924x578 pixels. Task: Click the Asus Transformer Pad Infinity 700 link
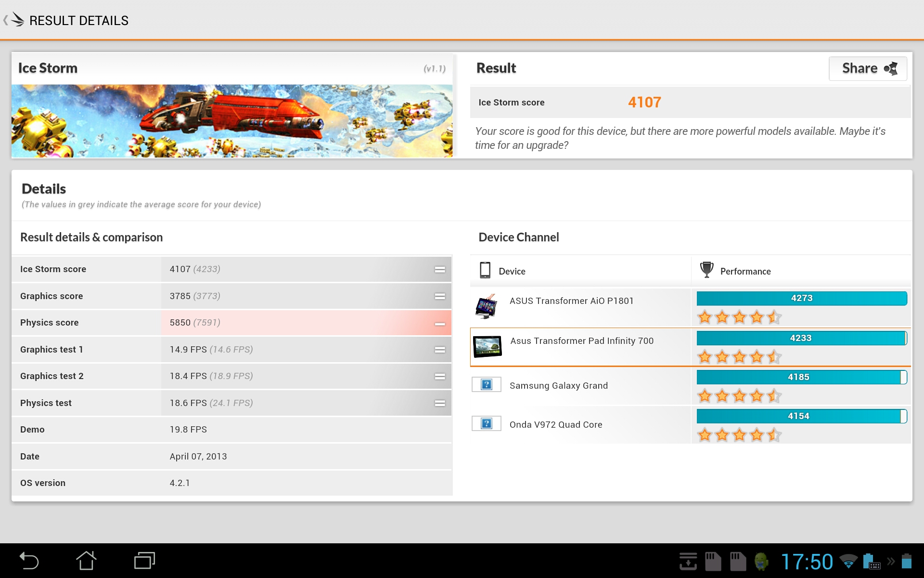pyautogui.click(x=582, y=339)
